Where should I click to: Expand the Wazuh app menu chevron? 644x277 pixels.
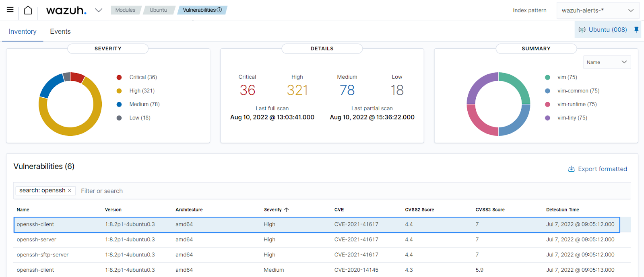click(99, 10)
